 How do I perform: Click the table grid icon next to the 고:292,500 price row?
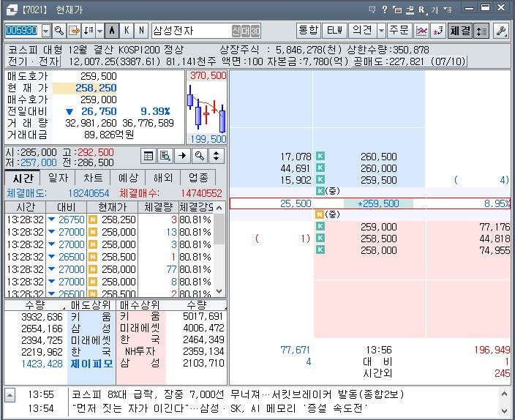[149, 156]
